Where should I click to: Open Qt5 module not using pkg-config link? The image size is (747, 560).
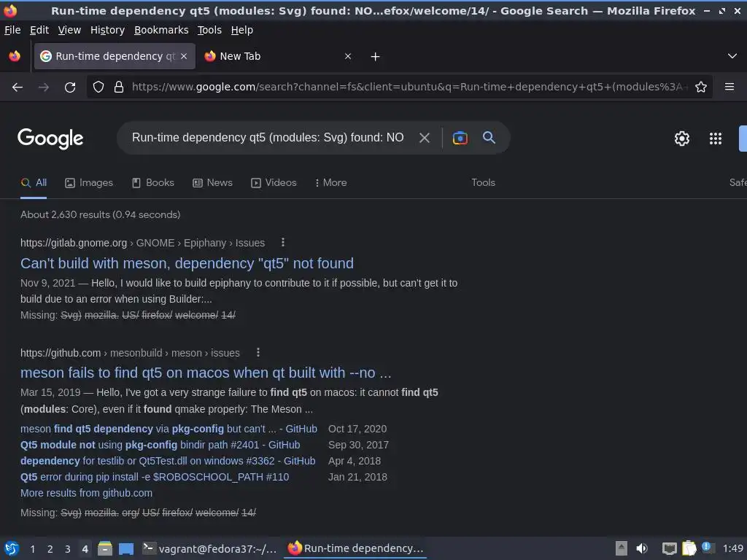click(x=160, y=446)
